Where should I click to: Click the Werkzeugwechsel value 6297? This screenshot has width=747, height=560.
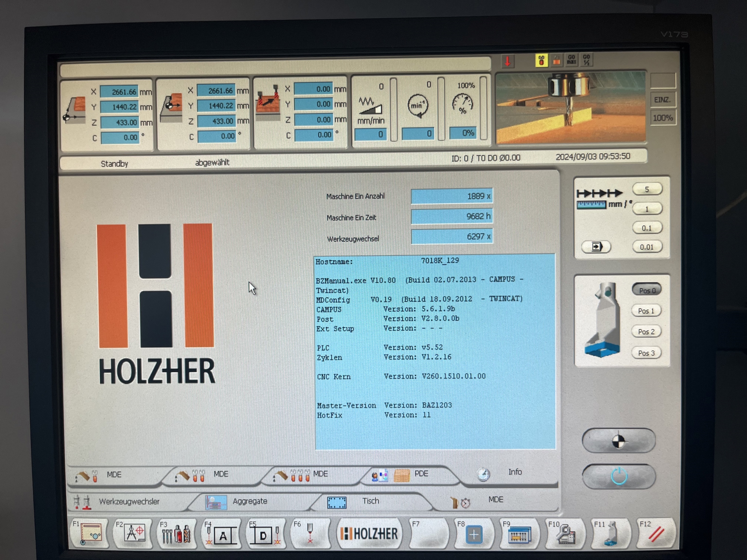pos(452,237)
